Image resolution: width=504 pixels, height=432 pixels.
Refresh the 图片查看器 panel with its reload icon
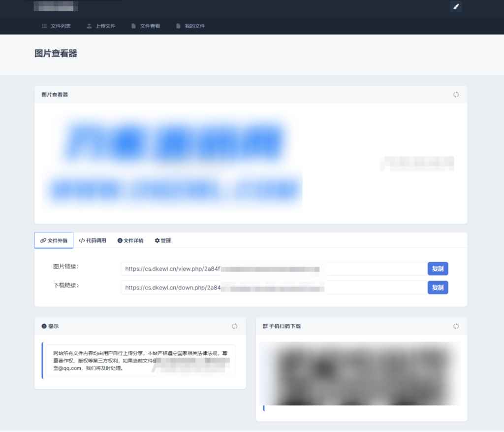point(456,95)
